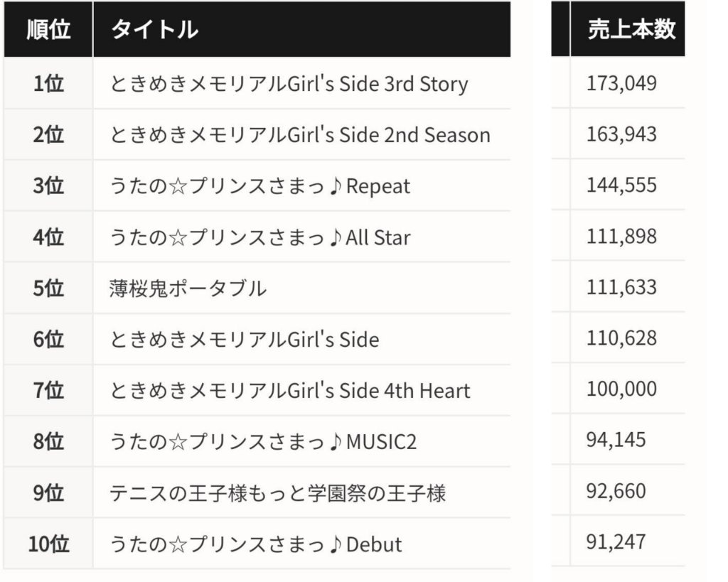Screen dimensions: 728x582
Task: Click the 6位 rank cell
Action: pos(48,339)
